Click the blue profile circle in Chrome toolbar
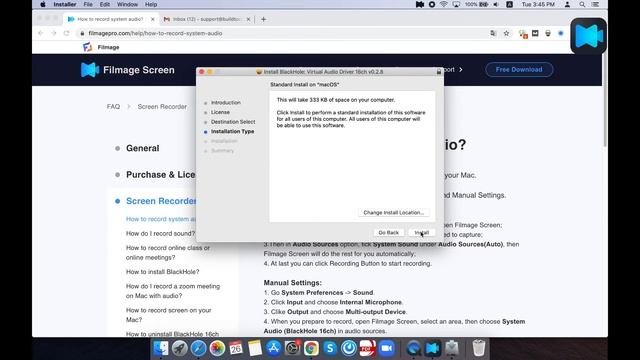The image size is (640, 360). click(x=561, y=33)
